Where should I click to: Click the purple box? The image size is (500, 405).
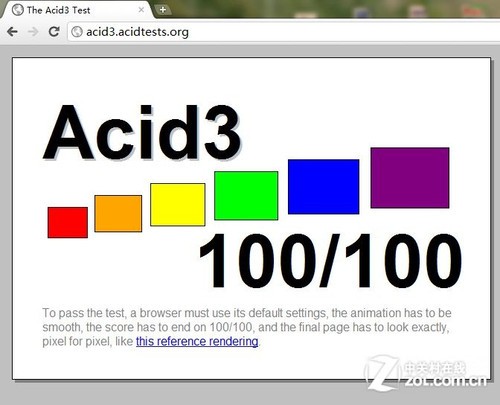tap(410, 178)
